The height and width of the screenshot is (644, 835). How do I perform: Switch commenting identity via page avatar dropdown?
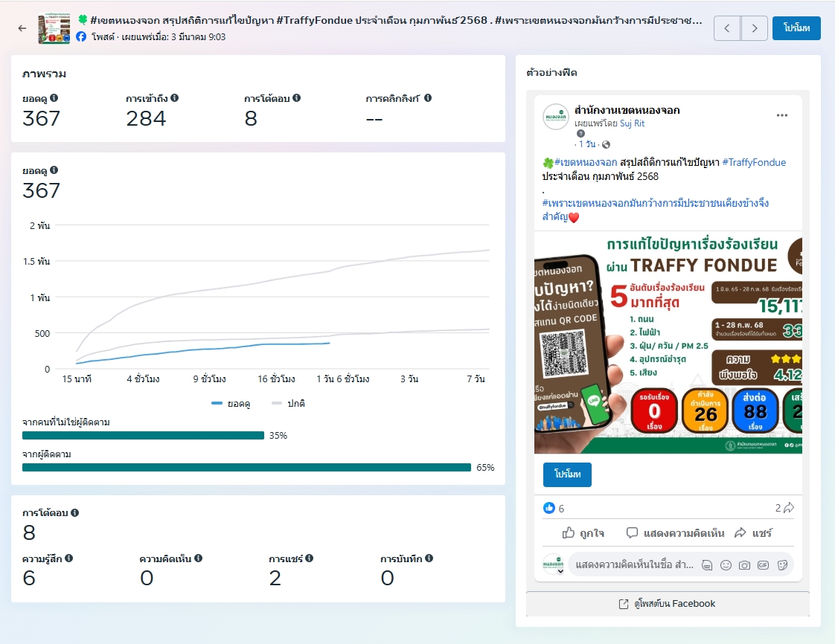point(553,564)
